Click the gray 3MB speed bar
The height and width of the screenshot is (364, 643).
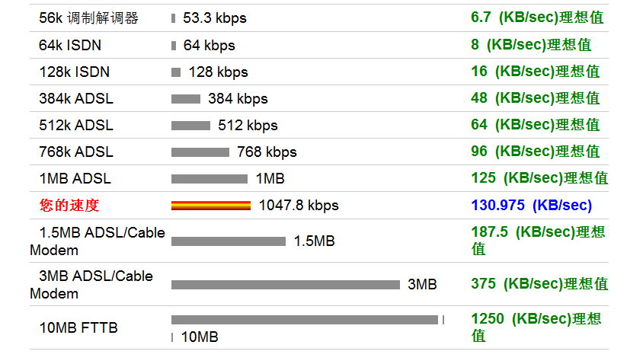(285, 285)
